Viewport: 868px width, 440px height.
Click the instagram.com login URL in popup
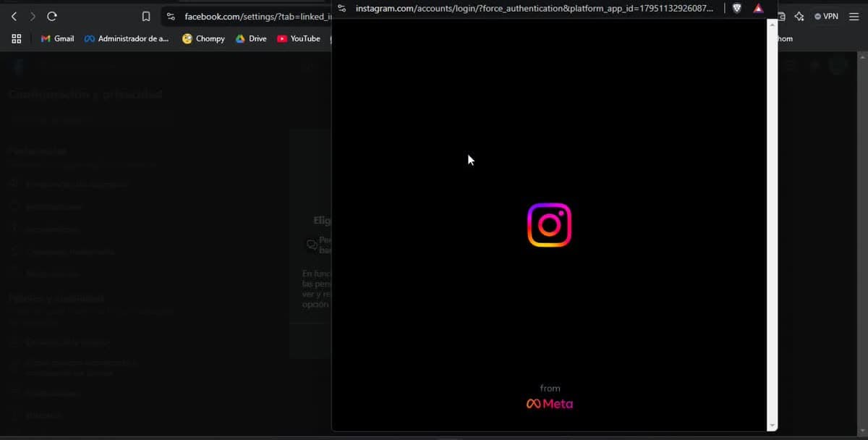[535, 8]
